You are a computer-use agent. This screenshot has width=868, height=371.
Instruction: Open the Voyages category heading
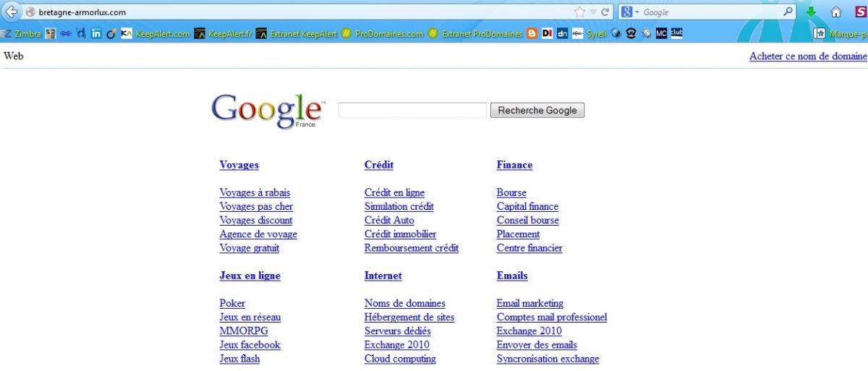pyautogui.click(x=239, y=165)
